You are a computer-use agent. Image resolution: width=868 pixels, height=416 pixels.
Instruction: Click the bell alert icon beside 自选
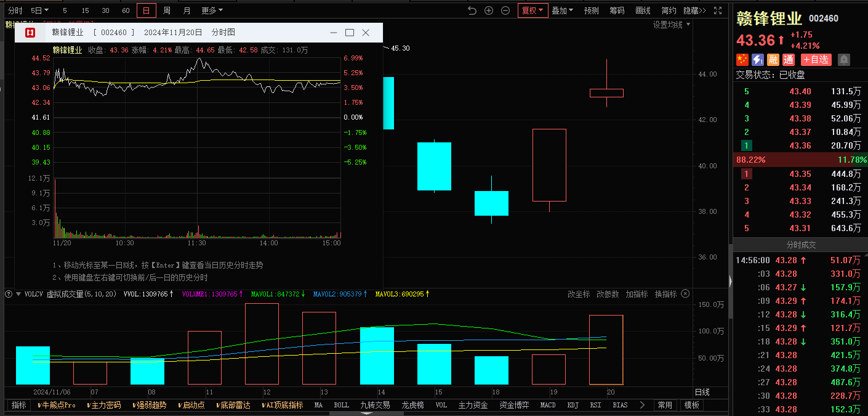coord(844,60)
